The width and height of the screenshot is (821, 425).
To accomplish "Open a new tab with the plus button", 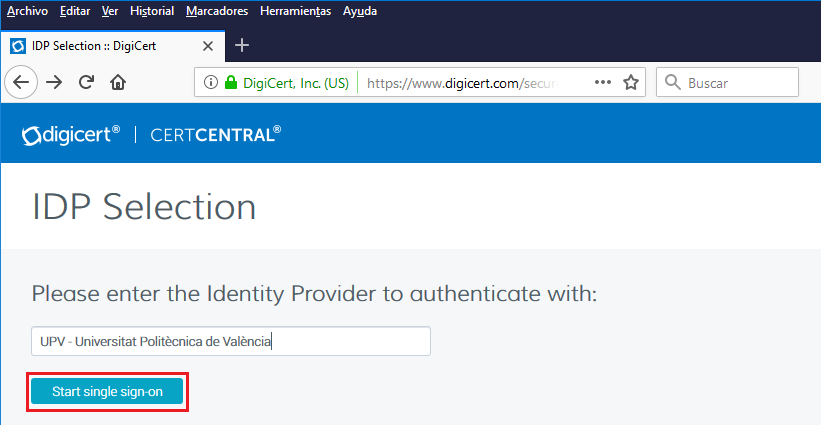I will pyautogui.click(x=242, y=45).
